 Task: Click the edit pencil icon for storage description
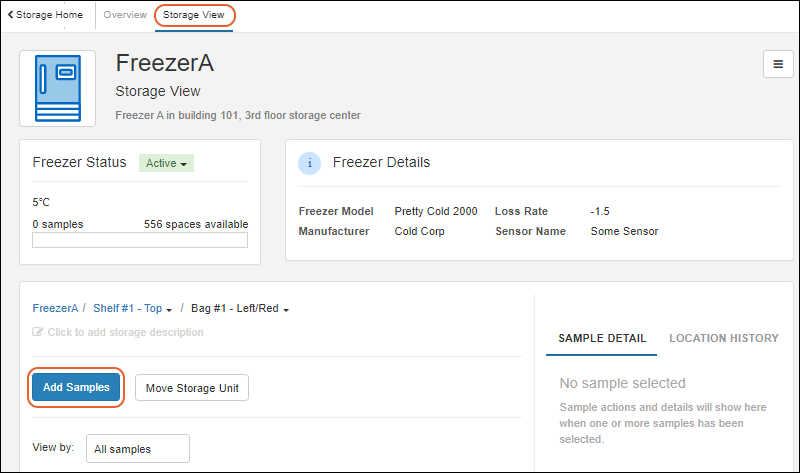[x=38, y=332]
